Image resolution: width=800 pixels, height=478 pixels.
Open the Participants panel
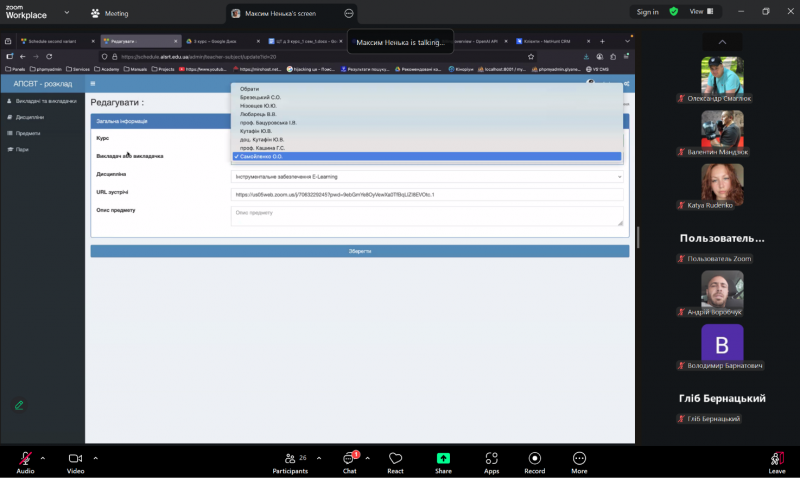[290, 459]
